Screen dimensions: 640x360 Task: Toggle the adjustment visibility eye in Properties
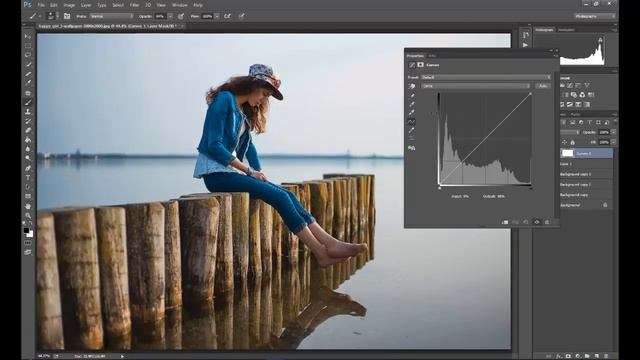pyautogui.click(x=537, y=222)
